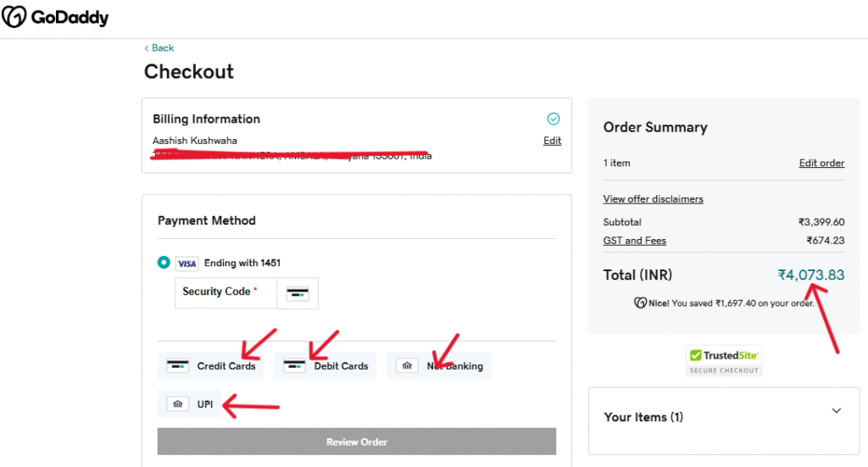The height and width of the screenshot is (467, 868).
Task: Open View offer disclaimers link
Action: (x=653, y=199)
